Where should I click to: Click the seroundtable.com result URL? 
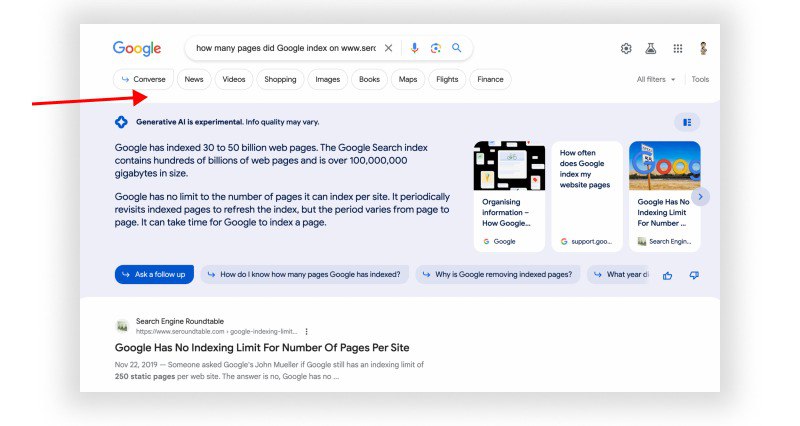[x=216, y=332]
